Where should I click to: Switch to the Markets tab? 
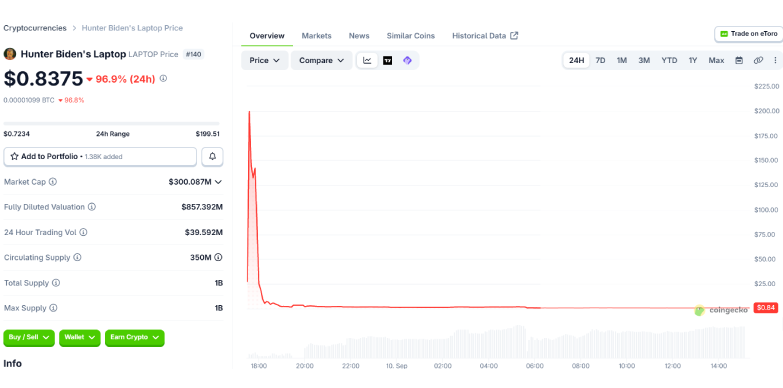point(317,35)
